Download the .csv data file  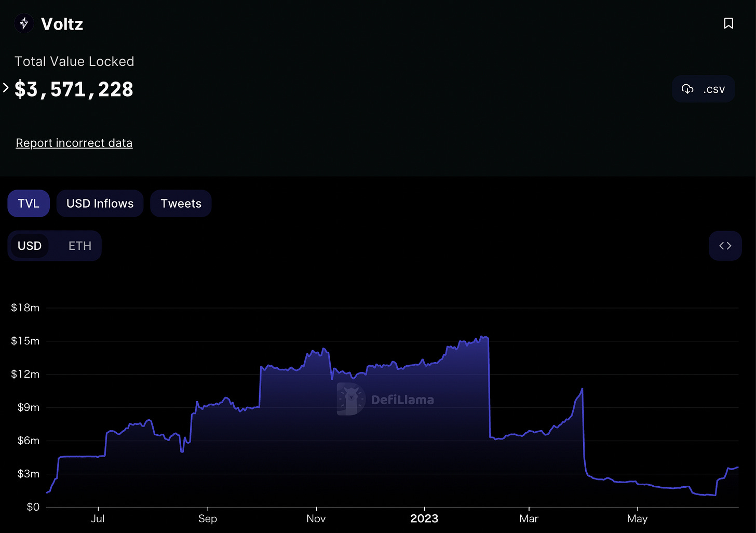(704, 89)
